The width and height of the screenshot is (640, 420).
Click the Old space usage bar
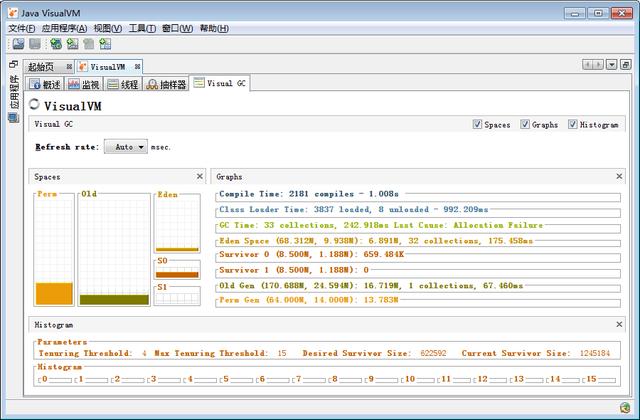[114, 300]
